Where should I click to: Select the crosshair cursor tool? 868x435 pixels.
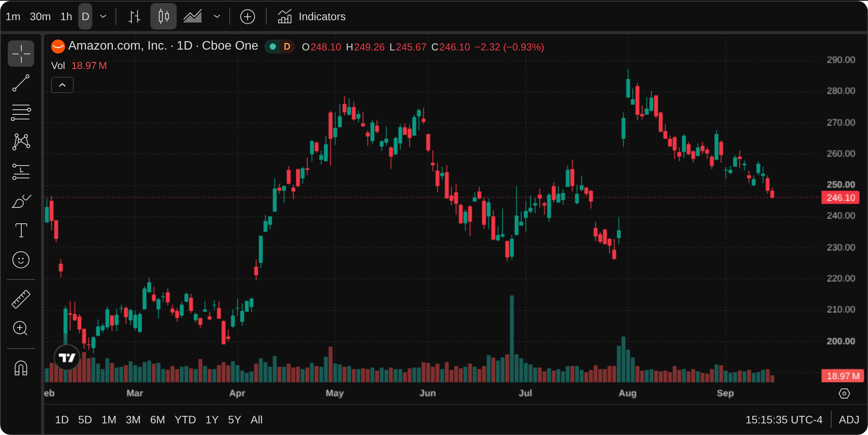(x=21, y=54)
